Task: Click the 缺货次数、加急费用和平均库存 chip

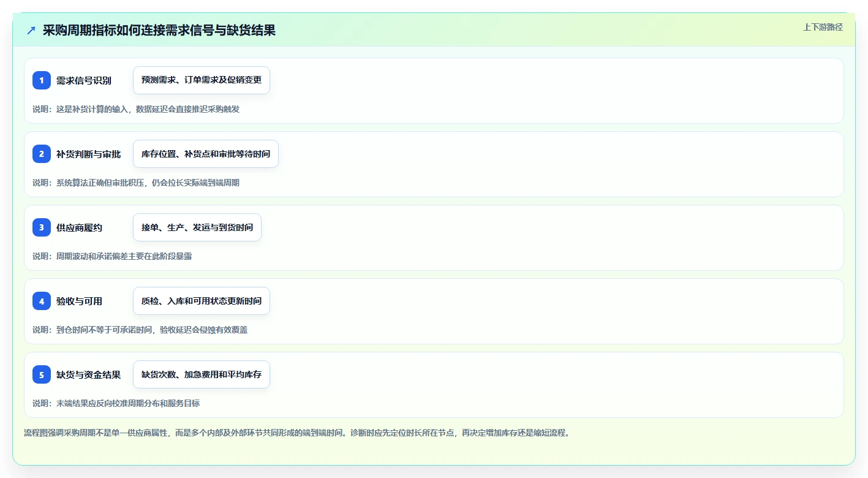Action: [x=202, y=374]
